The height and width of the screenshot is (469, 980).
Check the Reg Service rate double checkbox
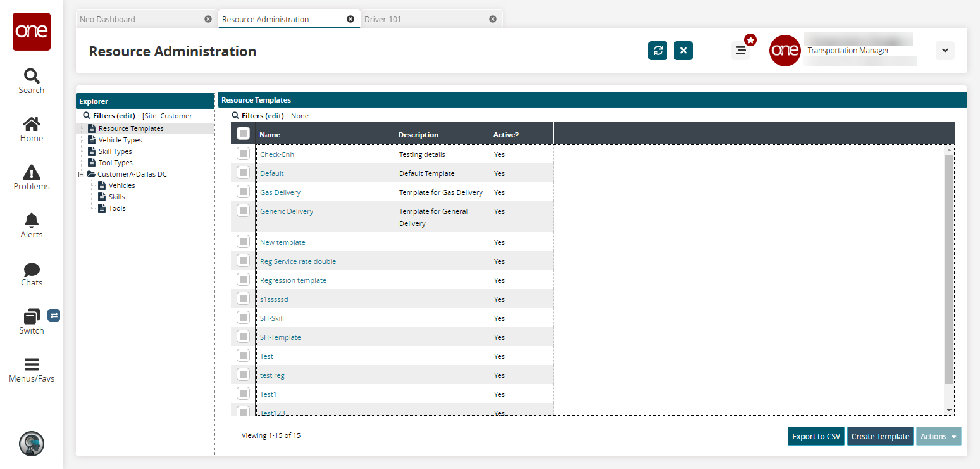click(243, 260)
